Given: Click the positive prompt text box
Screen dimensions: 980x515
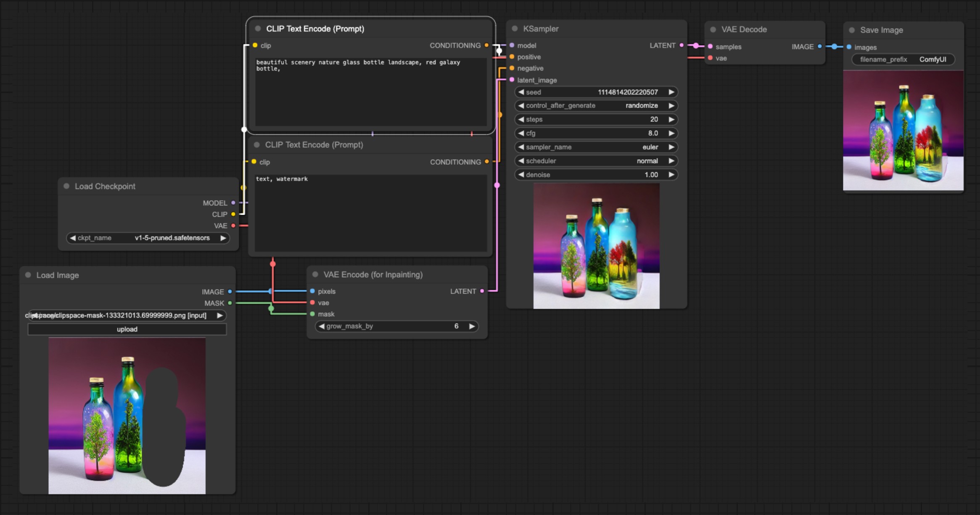Looking at the screenshot, I should (371, 92).
